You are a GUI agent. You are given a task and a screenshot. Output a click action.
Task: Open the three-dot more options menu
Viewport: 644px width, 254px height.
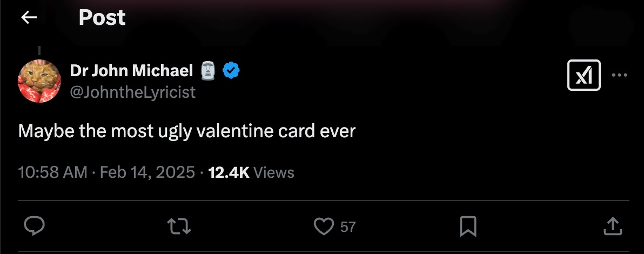pyautogui.click(x=619, y=75)
